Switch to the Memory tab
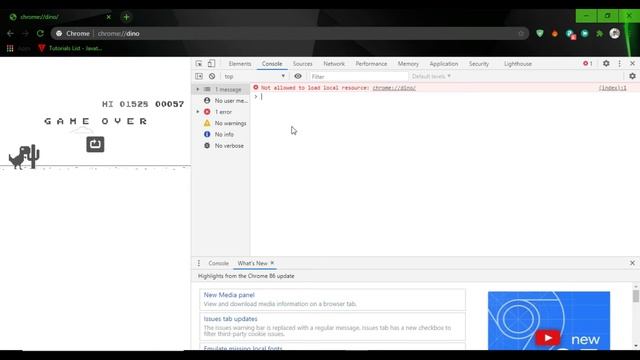 (x=408, y=64)
